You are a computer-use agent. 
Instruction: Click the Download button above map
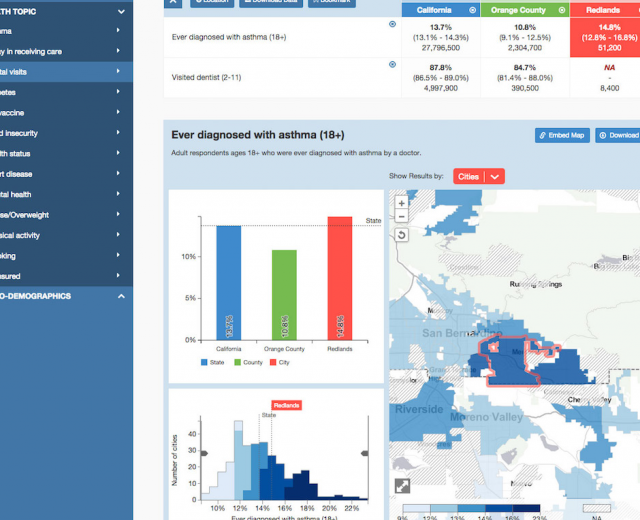point(618,136)
